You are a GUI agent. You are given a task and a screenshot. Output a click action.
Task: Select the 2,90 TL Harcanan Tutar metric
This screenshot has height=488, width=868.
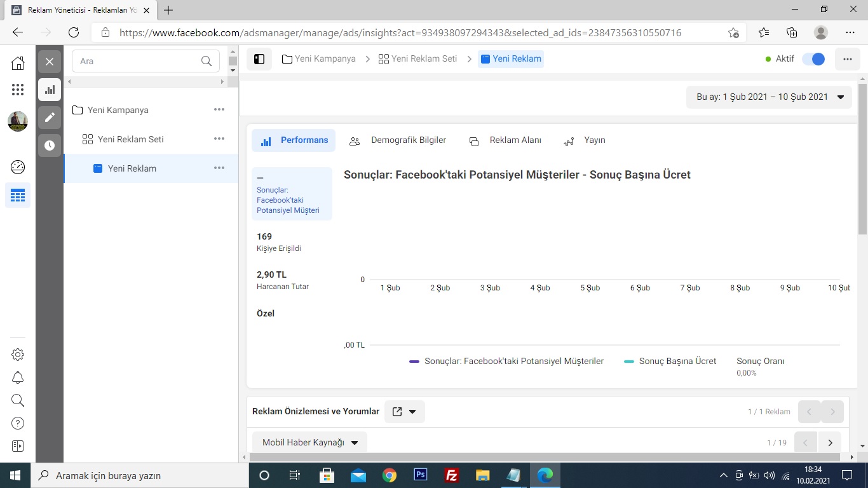tap(283, 280)
